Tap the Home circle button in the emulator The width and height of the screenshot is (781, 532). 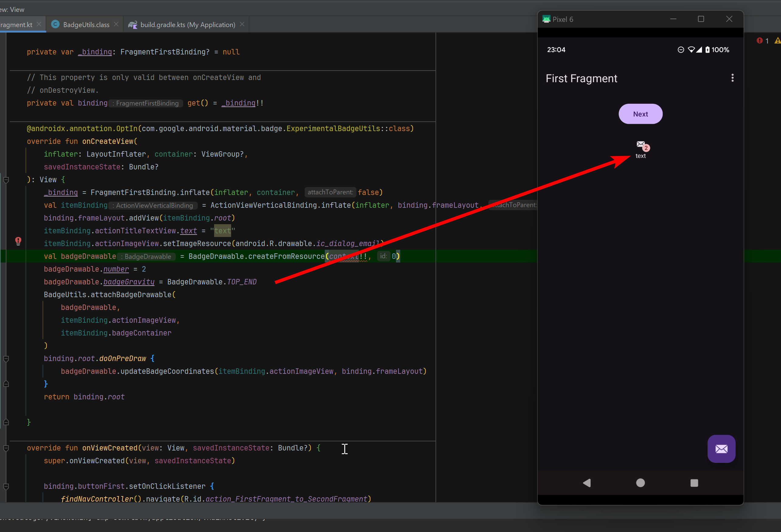click(x=640, y=483)
